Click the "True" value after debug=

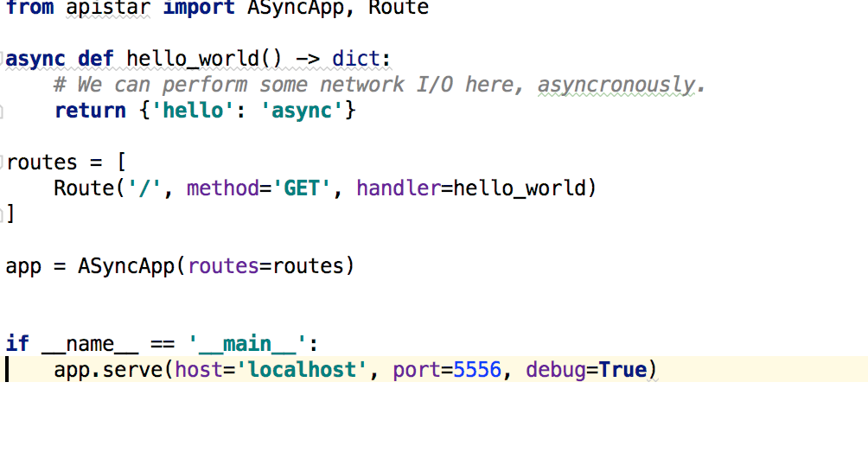tap(622, 369)
